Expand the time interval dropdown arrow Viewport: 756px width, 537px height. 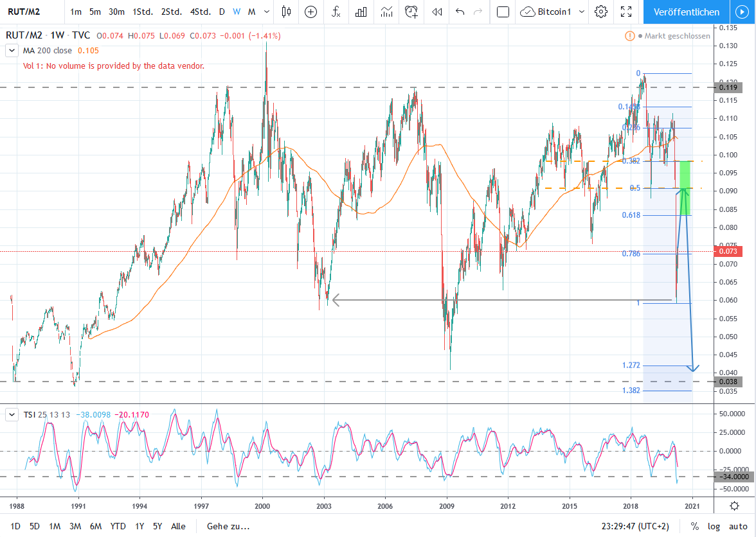tap(267, 12)
